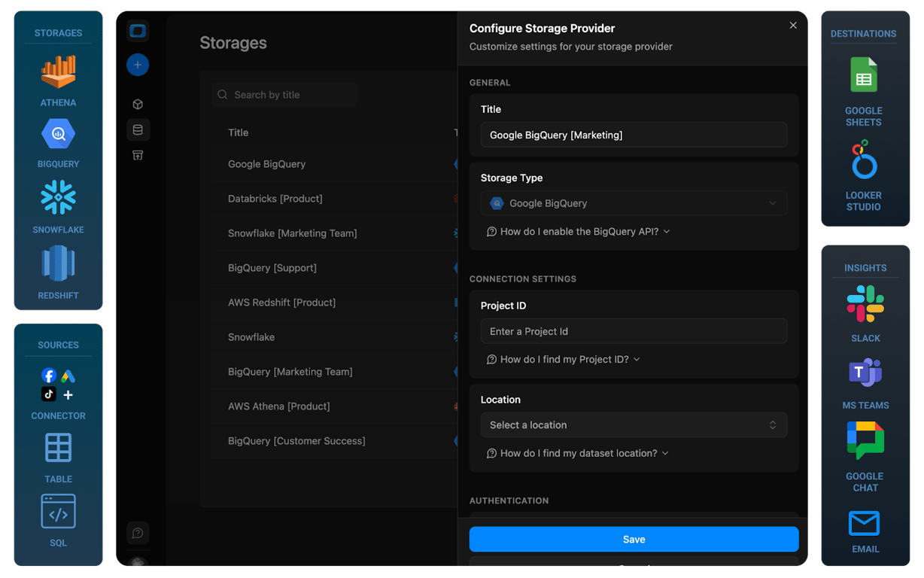Viewport: 924px width, 578px height.
Task: Click the Google Sheets destination icon
Action: tap(864, 75)
